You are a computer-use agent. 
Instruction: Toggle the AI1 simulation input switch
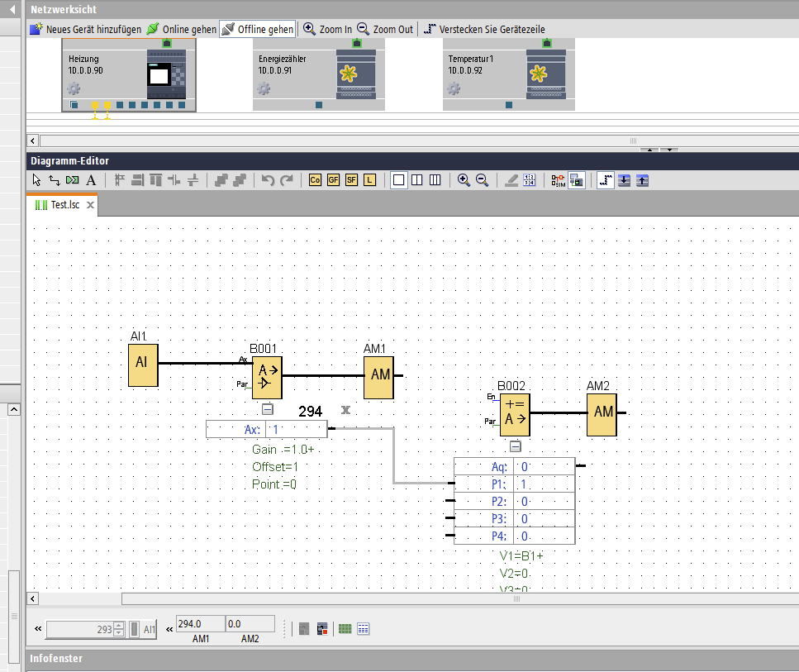point(135,630)
